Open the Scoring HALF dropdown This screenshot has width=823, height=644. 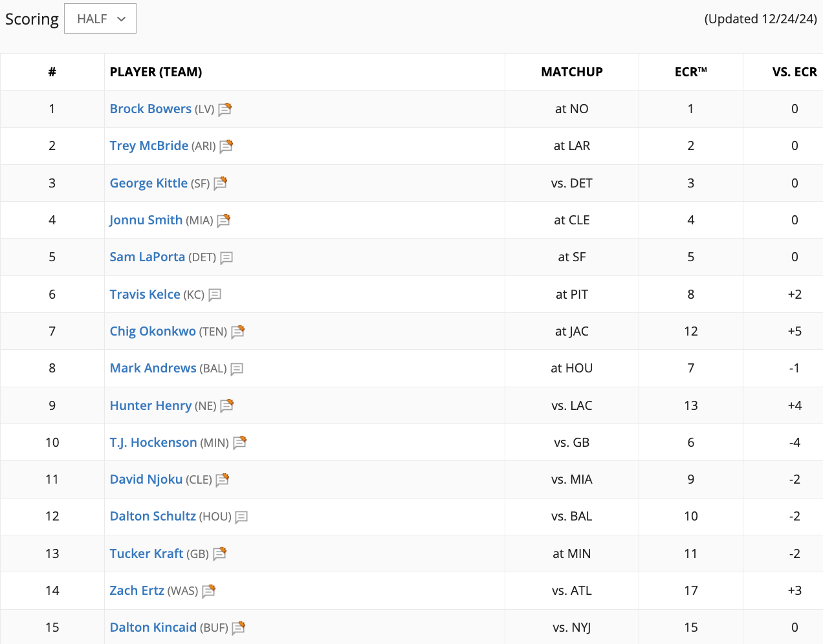tap(100, 19)
